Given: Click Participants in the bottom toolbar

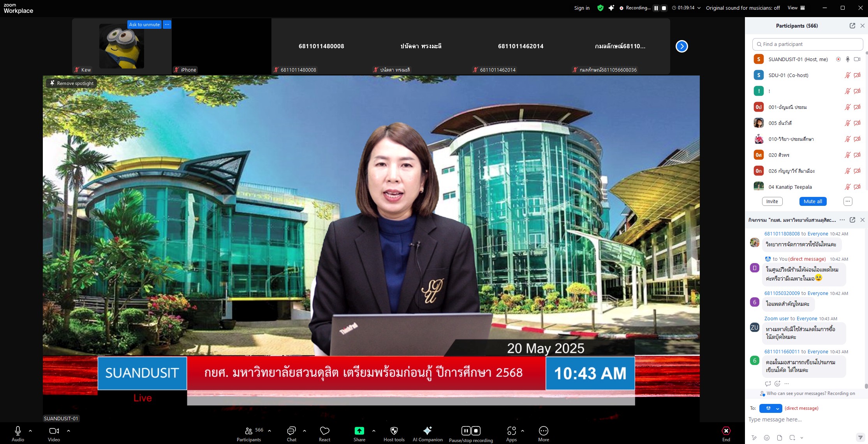Looking at the screenshot, I should pyautogui.click(x=249, y=433).
